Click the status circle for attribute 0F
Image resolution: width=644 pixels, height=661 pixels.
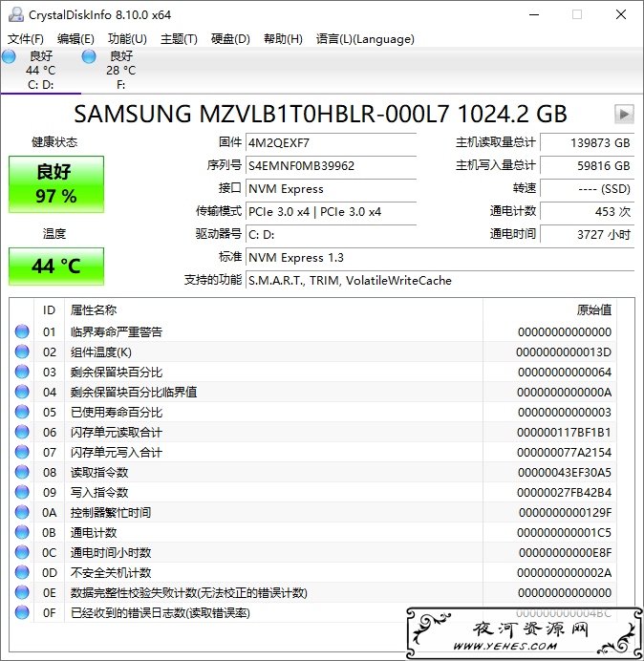coord(22,612)
